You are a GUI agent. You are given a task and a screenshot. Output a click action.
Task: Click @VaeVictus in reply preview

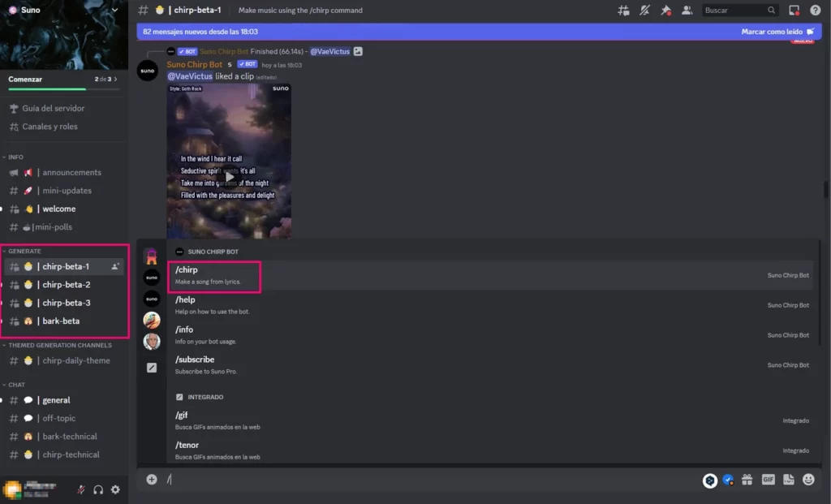pyautogui.click(x=329, y=51)
